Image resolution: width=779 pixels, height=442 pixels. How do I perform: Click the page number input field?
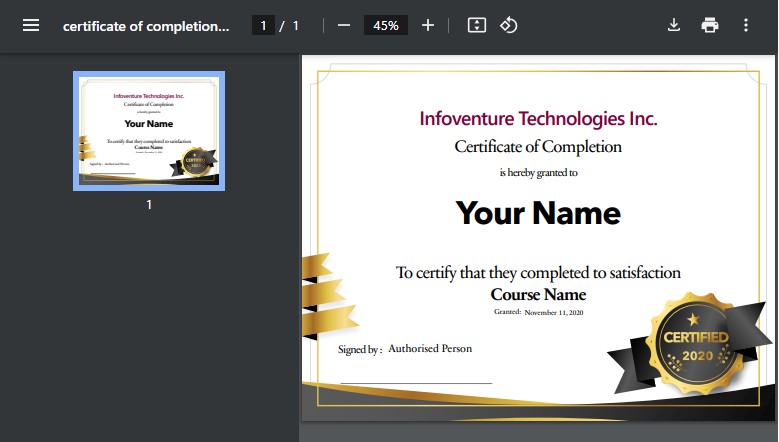tap(263, 25)
